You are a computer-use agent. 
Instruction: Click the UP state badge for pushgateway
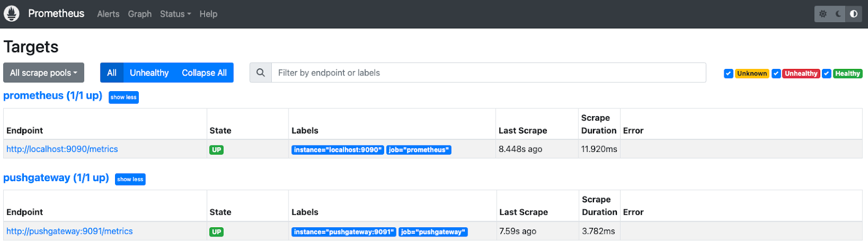point(216,232)
